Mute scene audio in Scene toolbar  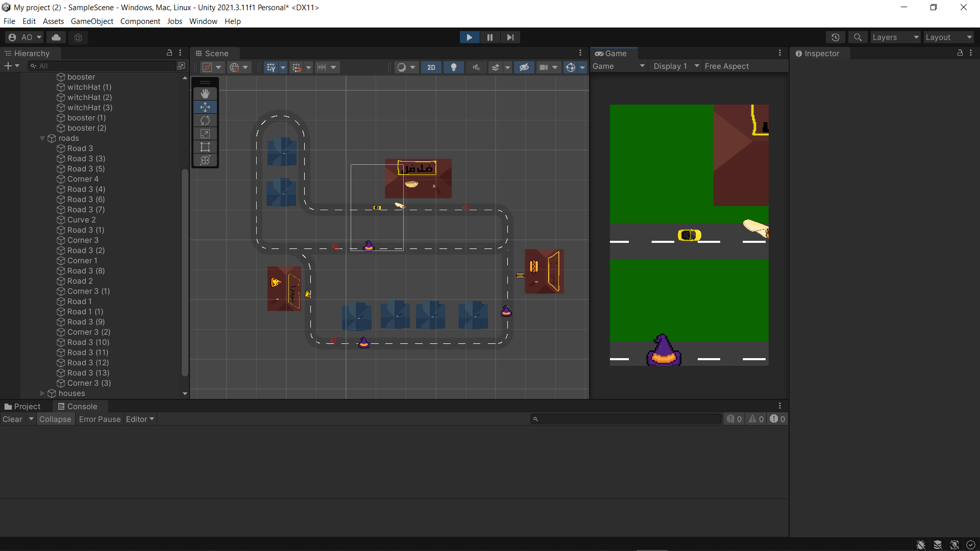(476, 67)
